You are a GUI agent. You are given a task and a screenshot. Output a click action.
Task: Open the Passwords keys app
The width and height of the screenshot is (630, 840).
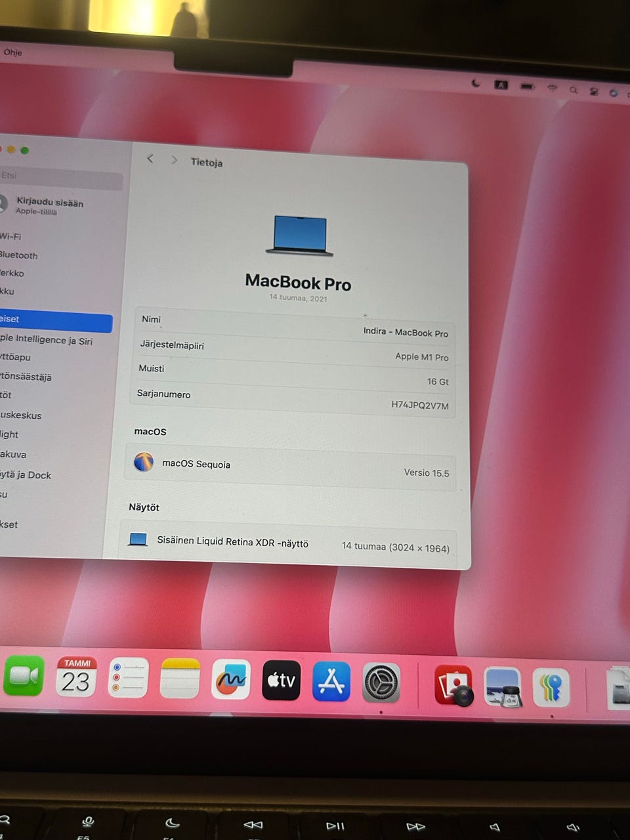(x=551, y=688)
